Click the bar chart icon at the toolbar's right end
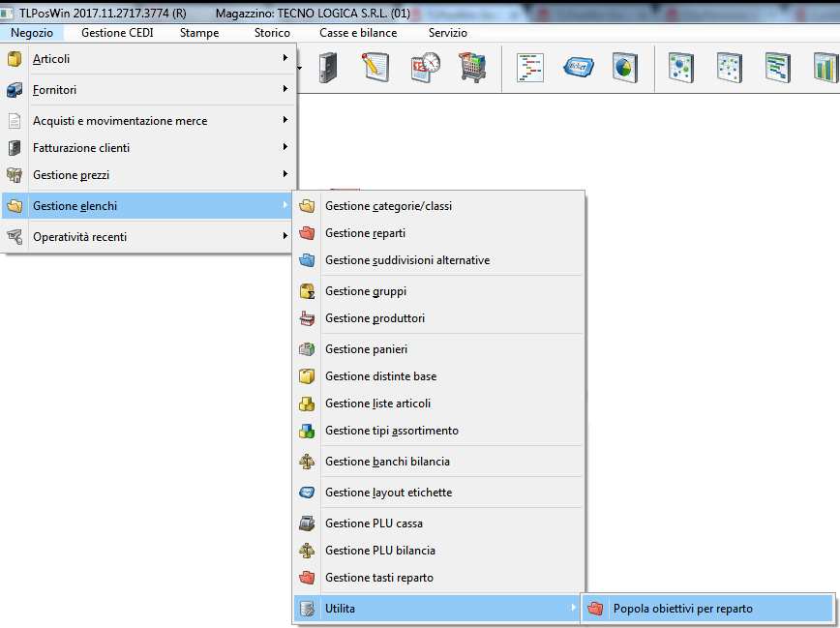The width and height of the screenshot is (840, 628). (825, 68)
